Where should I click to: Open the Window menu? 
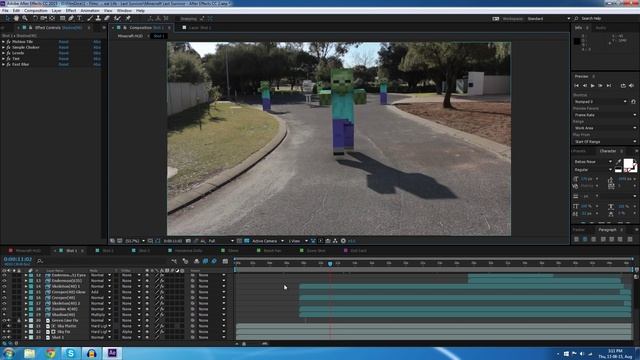[x=124, y=11]
